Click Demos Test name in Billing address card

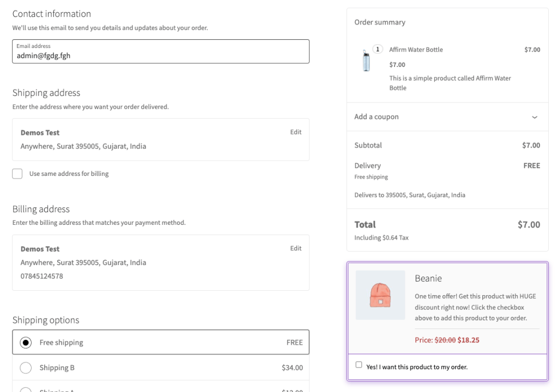[x=40, y=249]
